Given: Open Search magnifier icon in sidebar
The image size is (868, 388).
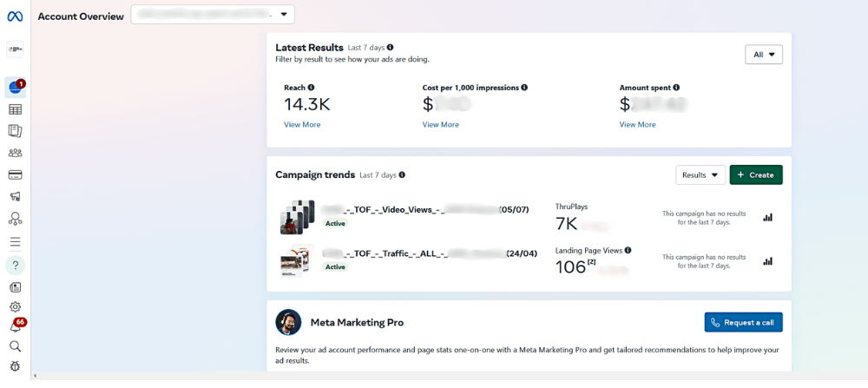Looking at the screenshot, I should [16, 346].
